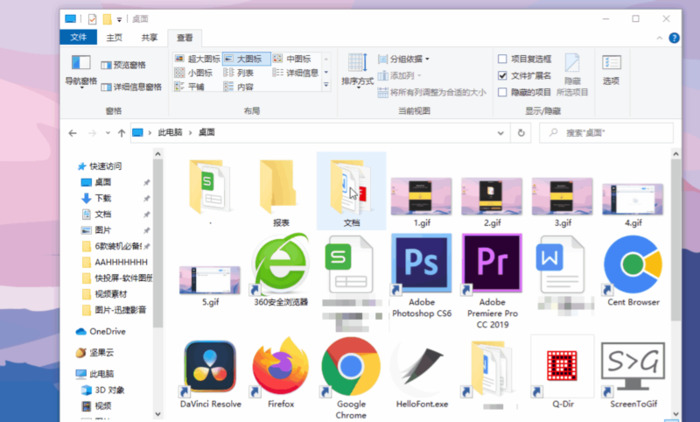Open OneDrive in navigation pane

pyautogui.click(x=101, y=331)
